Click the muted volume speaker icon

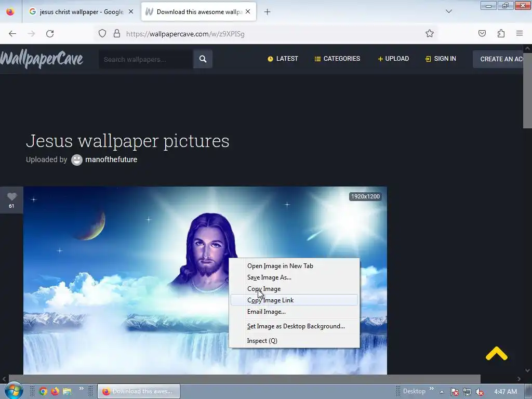[480, 392]
